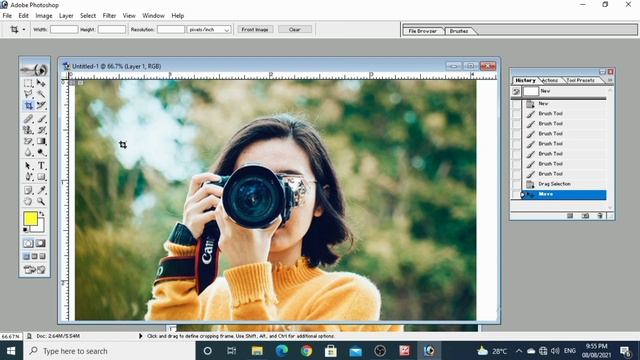640x360 pixels.
Task: Delete current state via History trash icon
Action: [x=600, y=216]
